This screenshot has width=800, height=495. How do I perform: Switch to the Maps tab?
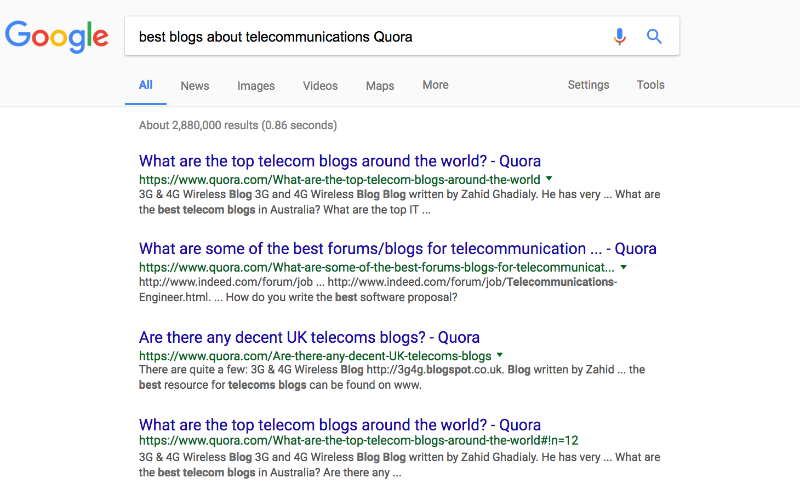380,86
